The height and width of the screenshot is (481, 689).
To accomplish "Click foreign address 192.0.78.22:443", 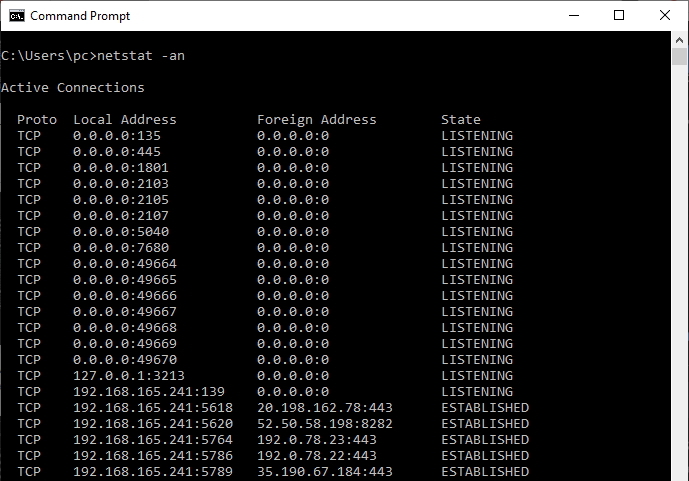I will [317, 456].
